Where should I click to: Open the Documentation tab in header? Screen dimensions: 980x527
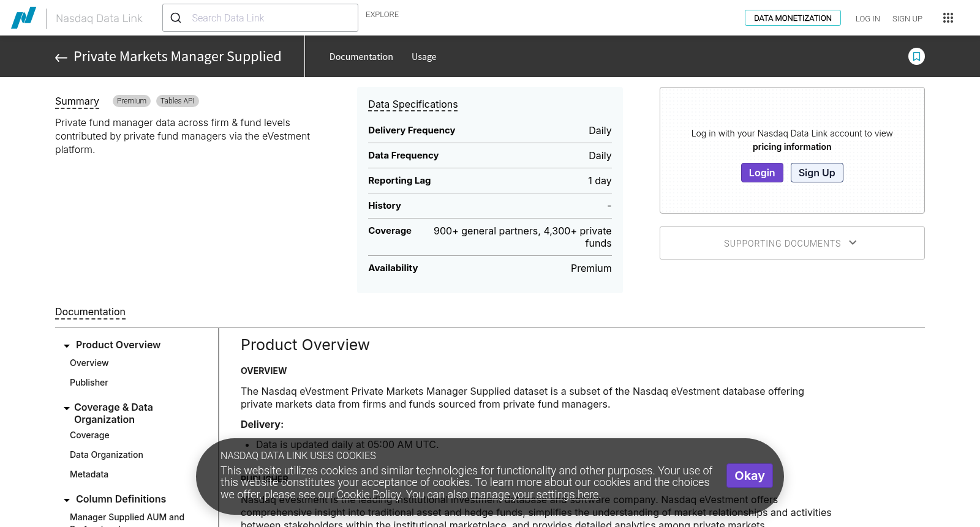click(361, 56)
